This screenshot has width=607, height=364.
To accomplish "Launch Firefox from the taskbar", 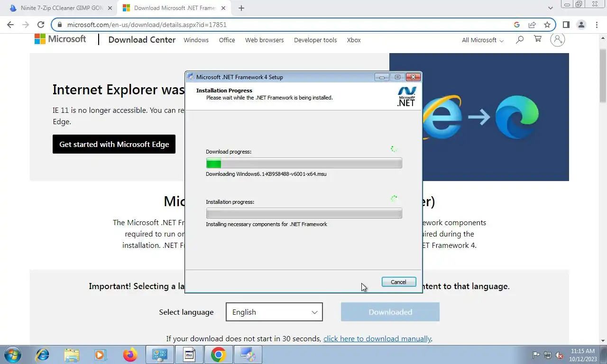I will pos(130,355).
